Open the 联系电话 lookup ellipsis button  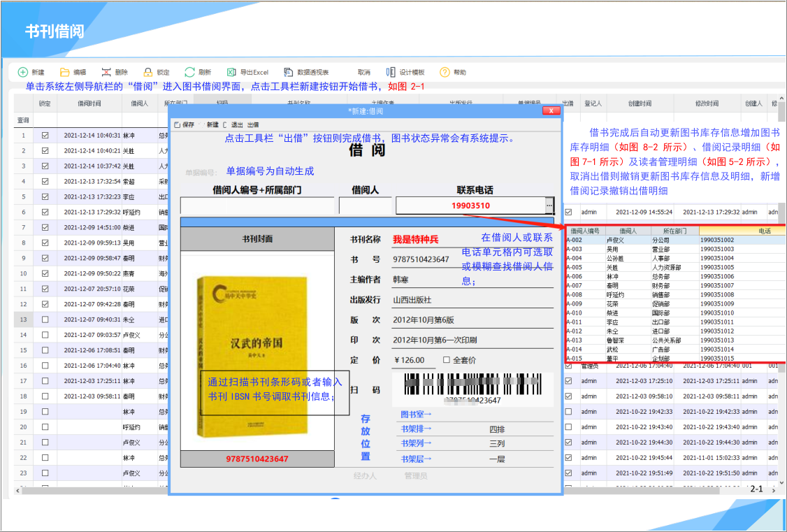(549, 206)
